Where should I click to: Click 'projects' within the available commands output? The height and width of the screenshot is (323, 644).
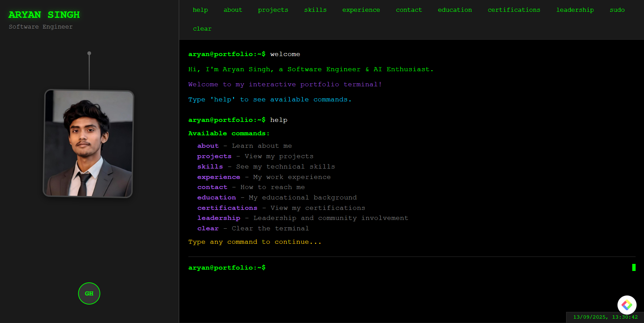click(214, 156)
